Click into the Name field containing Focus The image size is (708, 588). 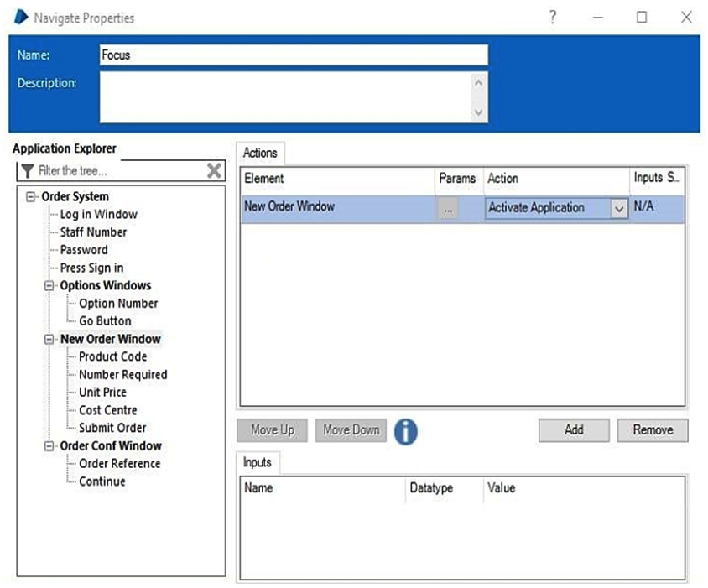[294, 55]
